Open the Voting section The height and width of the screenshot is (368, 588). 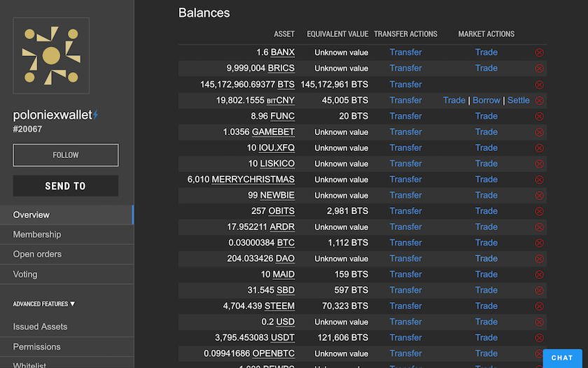point(66,274)
